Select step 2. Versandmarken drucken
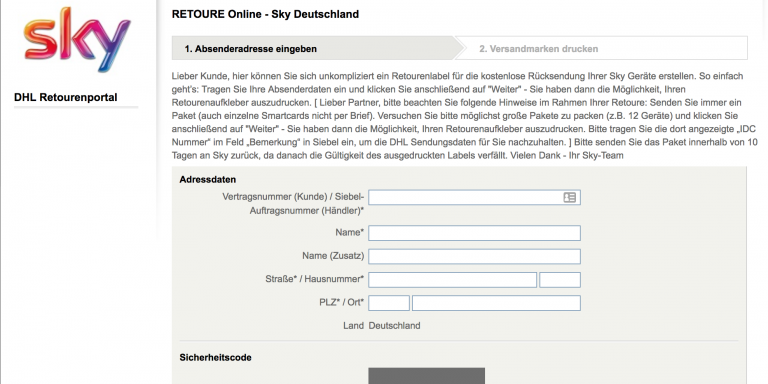768x384 pixels. [x=601, y=48]
